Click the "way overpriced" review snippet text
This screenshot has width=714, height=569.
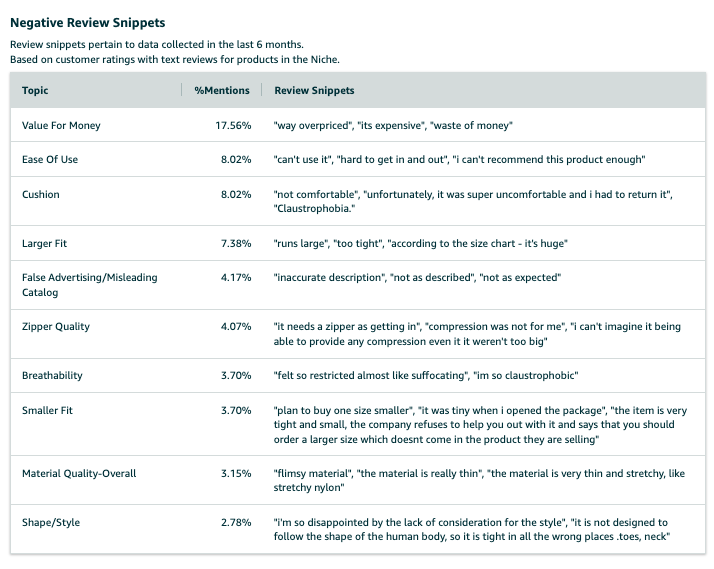click(311, 126)
